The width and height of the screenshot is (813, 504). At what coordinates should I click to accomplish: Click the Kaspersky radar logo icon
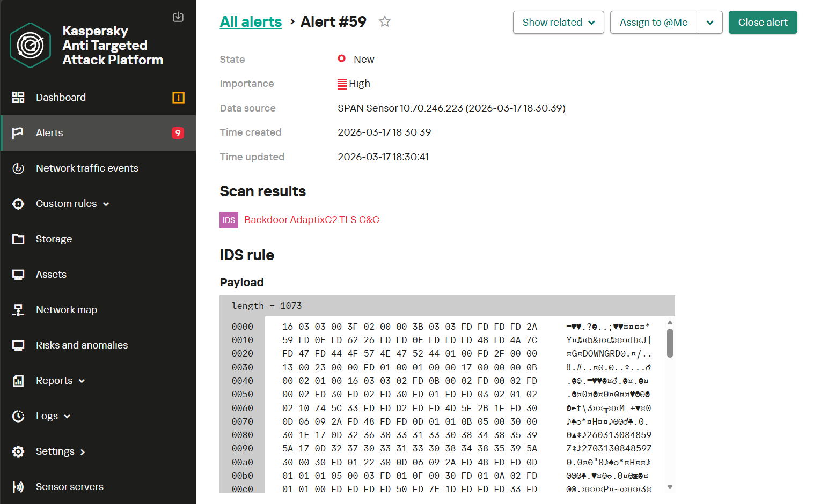coord(31,46)
